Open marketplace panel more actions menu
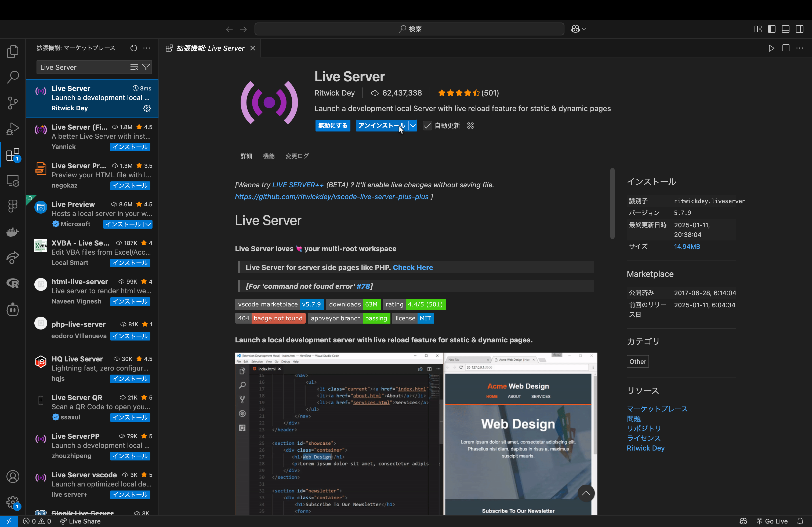Screen dimensions: 812x527 point(147,48)
